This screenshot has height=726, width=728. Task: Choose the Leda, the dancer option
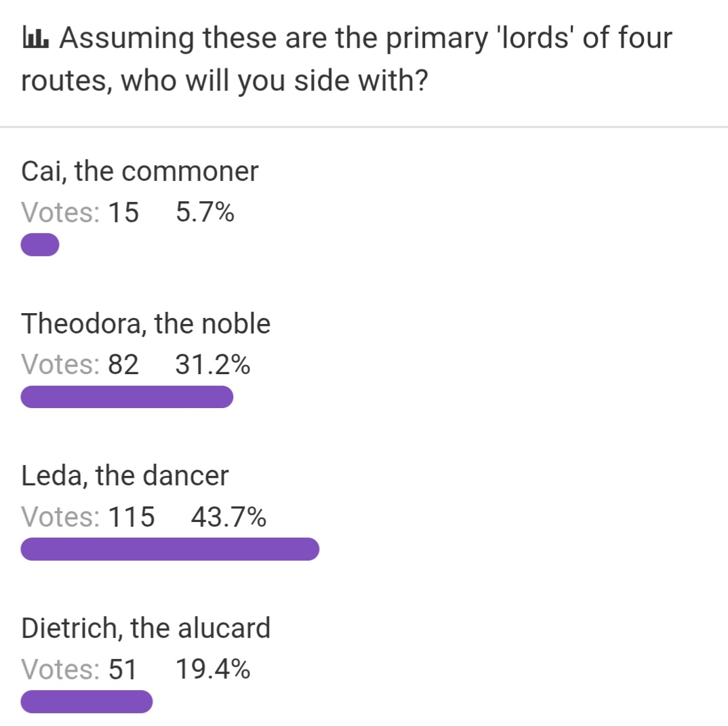[x=125, y=476]
